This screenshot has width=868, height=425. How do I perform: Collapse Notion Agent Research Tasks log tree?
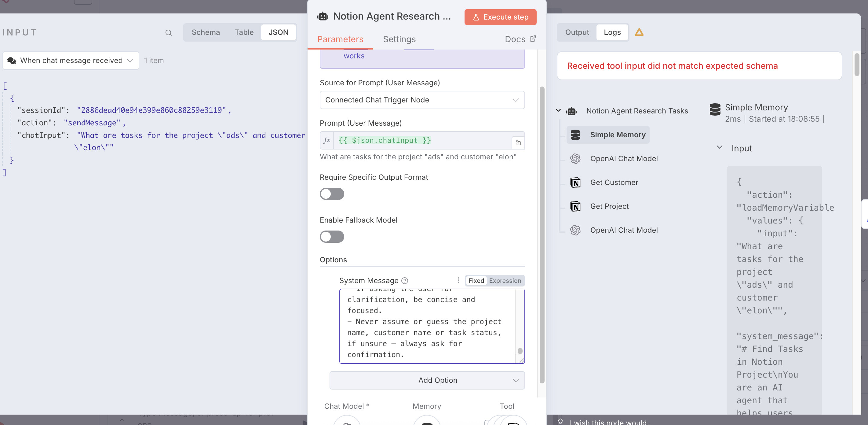(558, 110)
